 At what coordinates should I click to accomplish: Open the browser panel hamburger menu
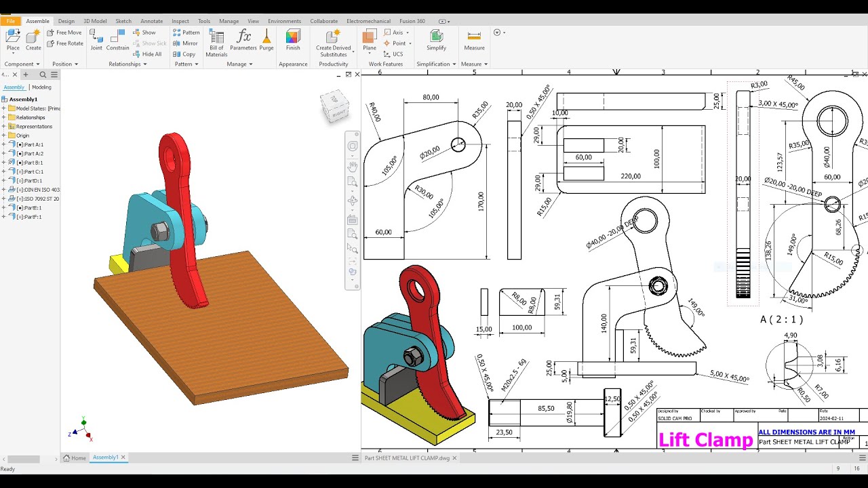pyautogui.click(x=54, y=75)
